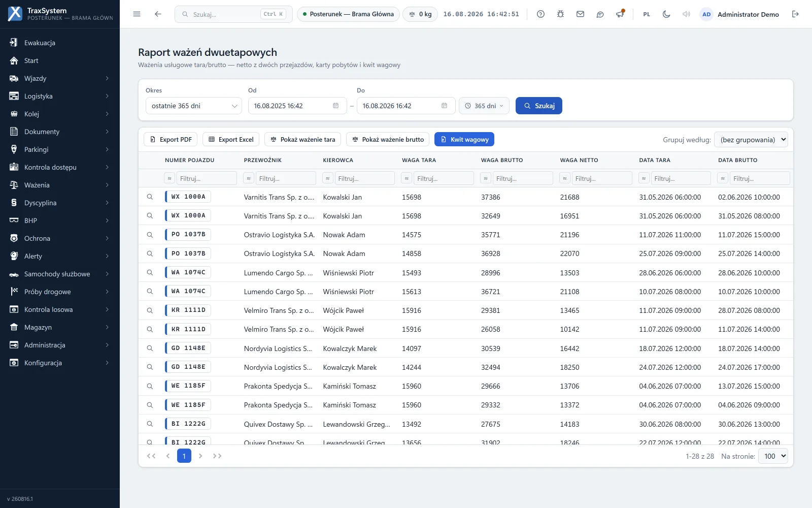Image resolution: width=812 pixels, height=508 pixels.
Task: Open calendar picker in the Do date field
Action: (444, 106)
